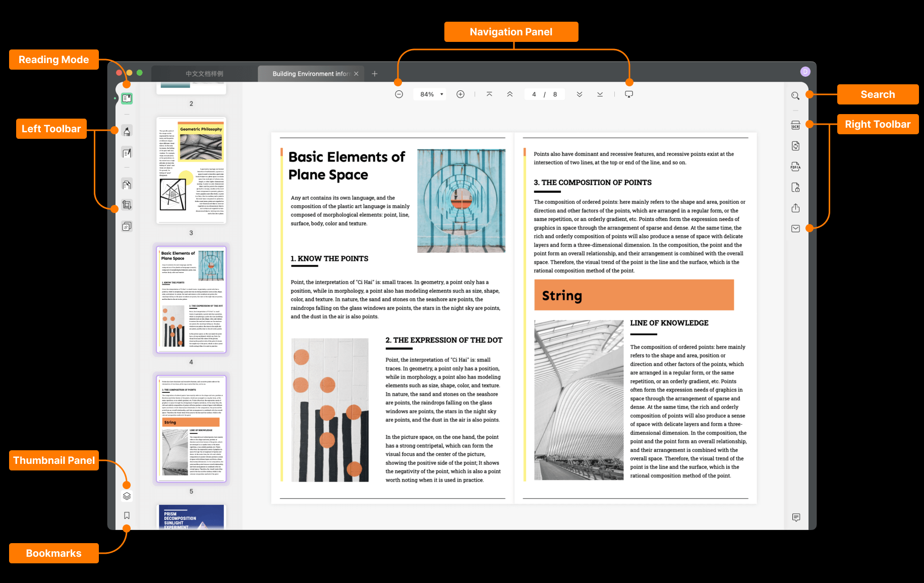This screenshot has height=583, width=924.
Task: Open the Organize Pages tool
Action: tap(127, 184)
